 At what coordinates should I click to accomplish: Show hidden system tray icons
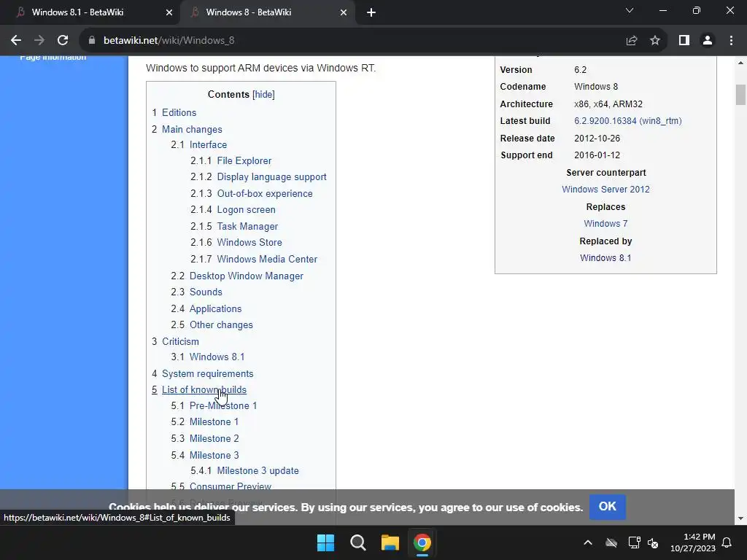point(588,542)
